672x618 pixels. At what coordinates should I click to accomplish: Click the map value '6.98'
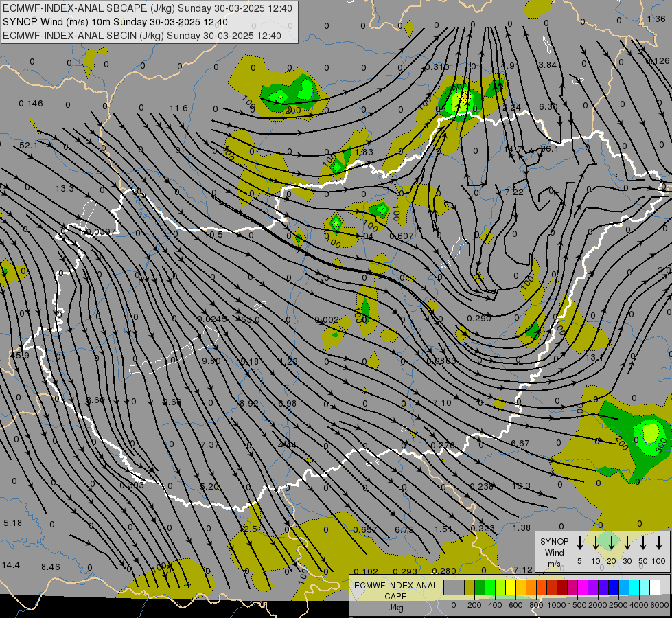[287, 403]
